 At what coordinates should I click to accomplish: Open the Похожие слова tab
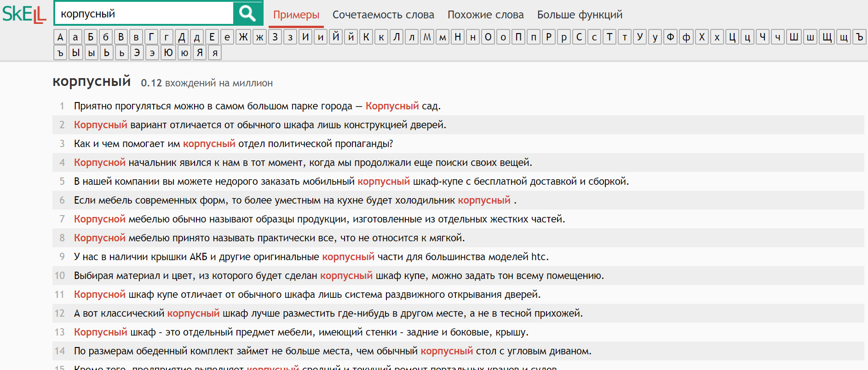click(485, 15)
